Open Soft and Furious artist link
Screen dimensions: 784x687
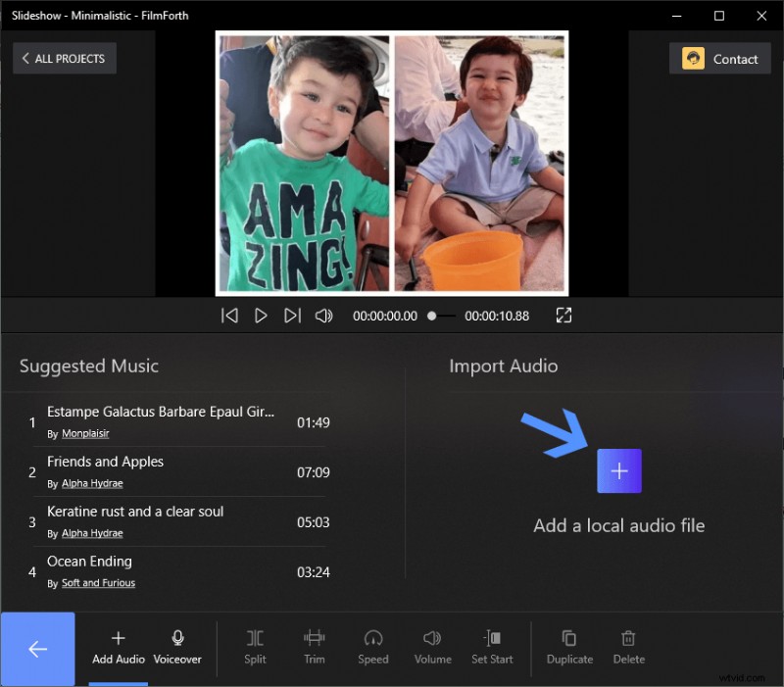tap(98, 582)
